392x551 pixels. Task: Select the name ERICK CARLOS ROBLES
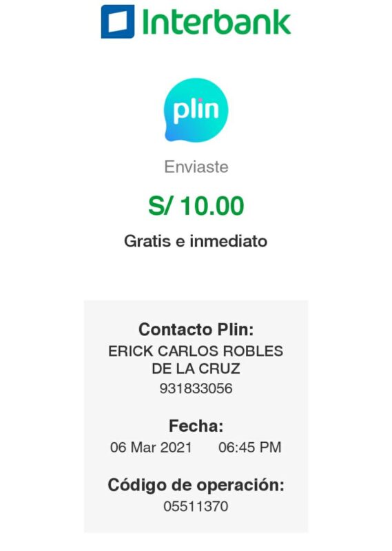point(196,351)
